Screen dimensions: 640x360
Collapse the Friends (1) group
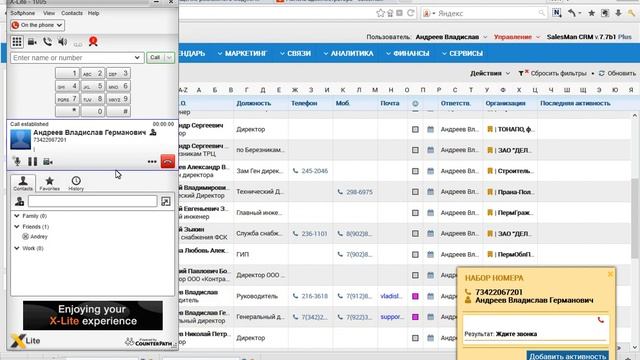tap(17, 226)
